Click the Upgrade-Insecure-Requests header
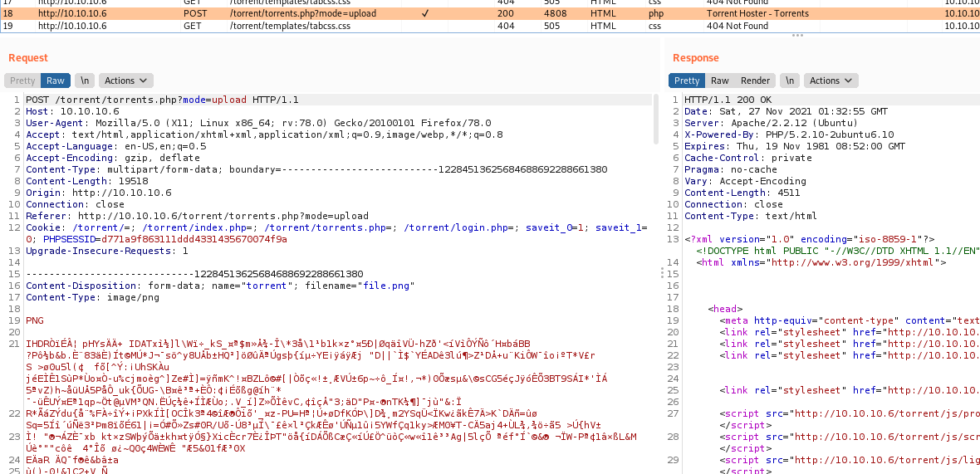Viewport: 980px width, 474px height. pos(107,251)
